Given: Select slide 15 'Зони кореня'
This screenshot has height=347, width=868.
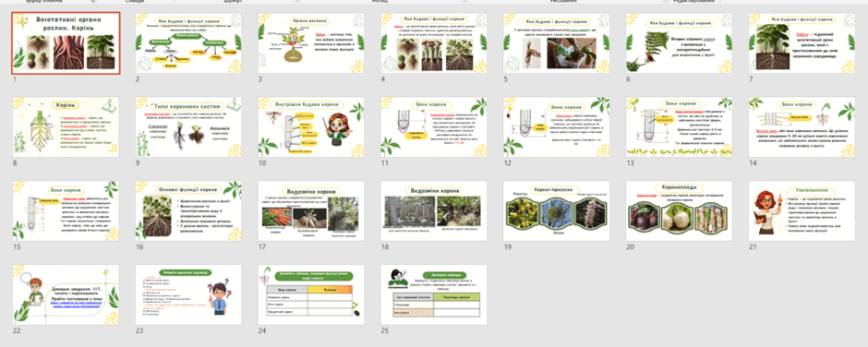Looking at the screenshot, I should (66, 210).
